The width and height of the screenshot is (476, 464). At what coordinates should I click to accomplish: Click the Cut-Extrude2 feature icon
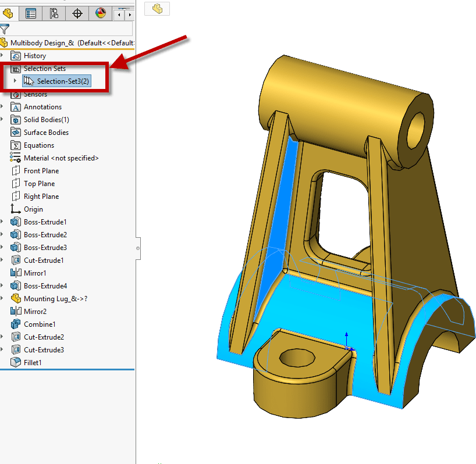click(16, 337)
